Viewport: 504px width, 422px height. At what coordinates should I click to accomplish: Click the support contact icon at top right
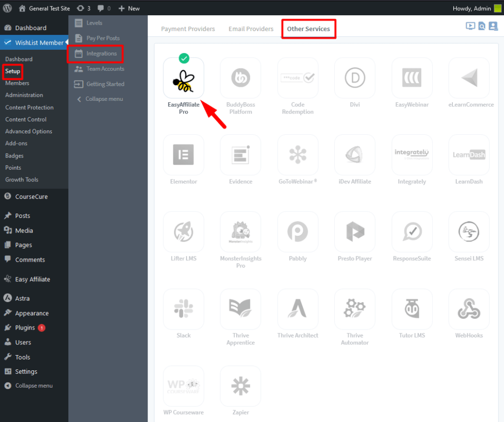pyautogui.click(x=493, y=26)
